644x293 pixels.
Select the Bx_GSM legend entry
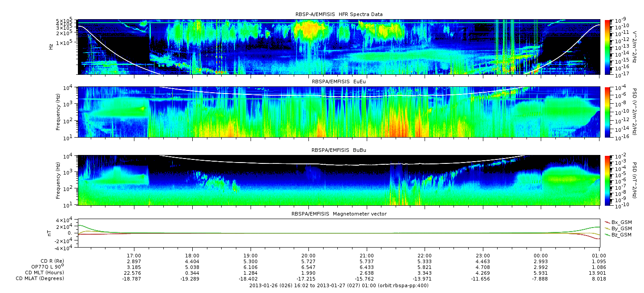(x=621, y=222)
